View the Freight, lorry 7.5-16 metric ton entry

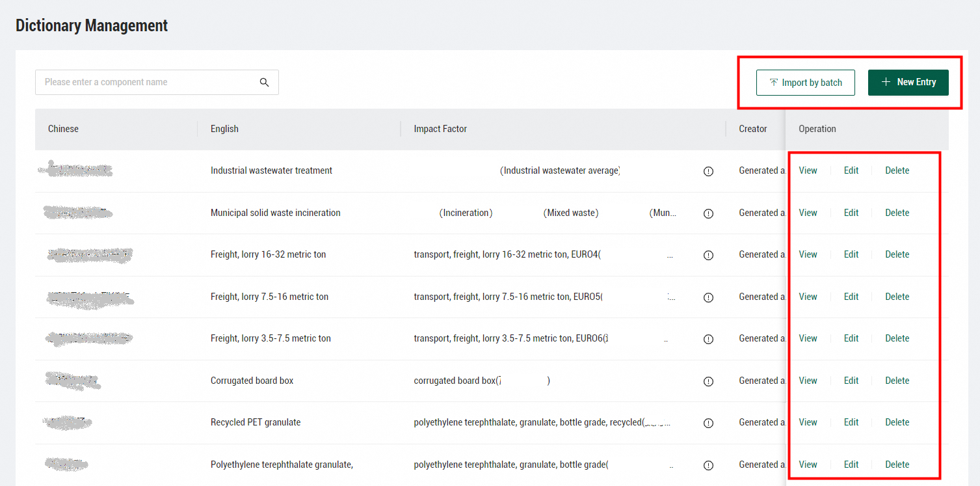click(808, 297)
